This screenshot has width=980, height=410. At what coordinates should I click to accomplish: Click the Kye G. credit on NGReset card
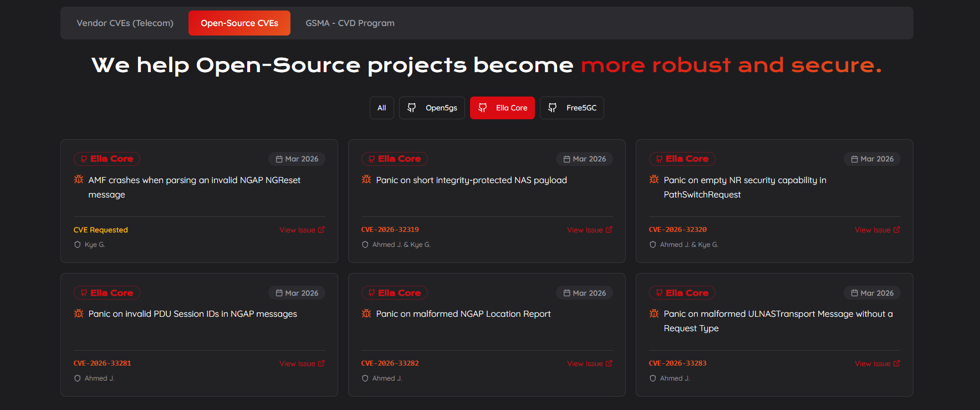(x=95, y=245)
